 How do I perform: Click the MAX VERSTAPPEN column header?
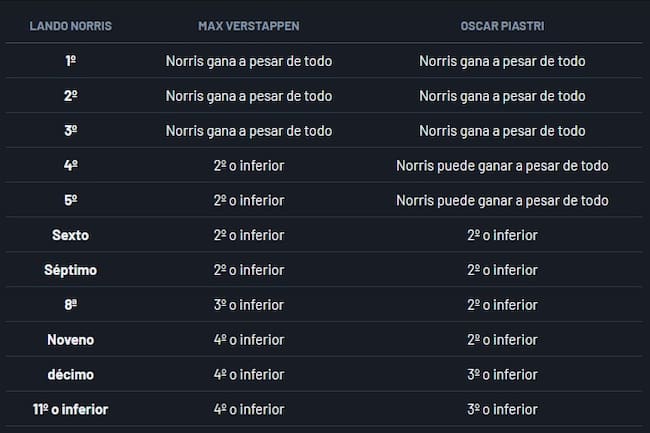pyautogui.click(x=249, y=25)
